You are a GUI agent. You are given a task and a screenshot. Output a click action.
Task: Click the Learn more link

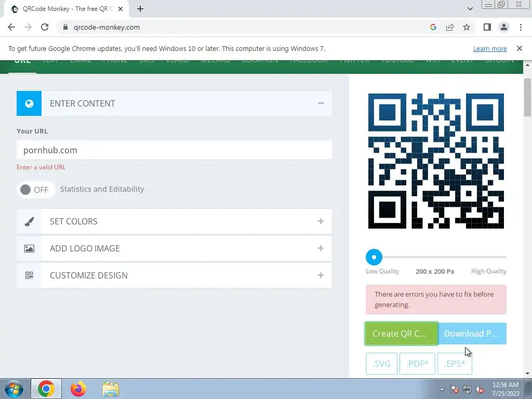[x=490, y=48]
